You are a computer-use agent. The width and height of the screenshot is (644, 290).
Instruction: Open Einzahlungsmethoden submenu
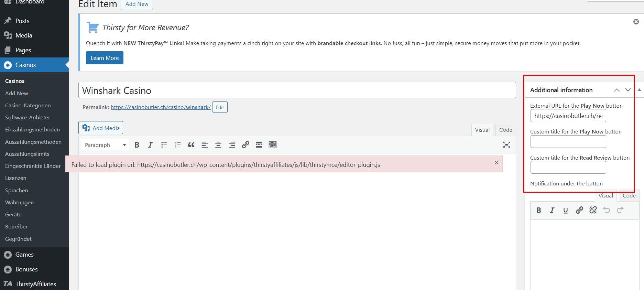click(32, 130)
